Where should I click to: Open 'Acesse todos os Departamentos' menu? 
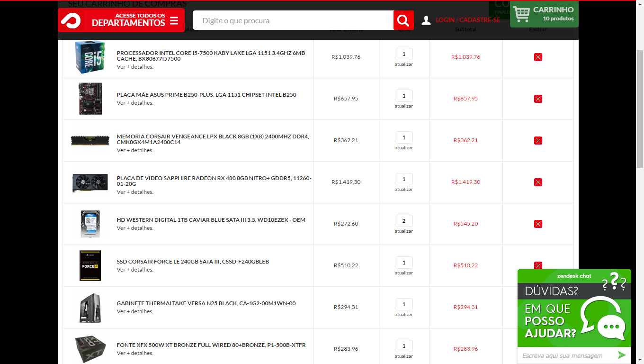[x=121, y=20]
